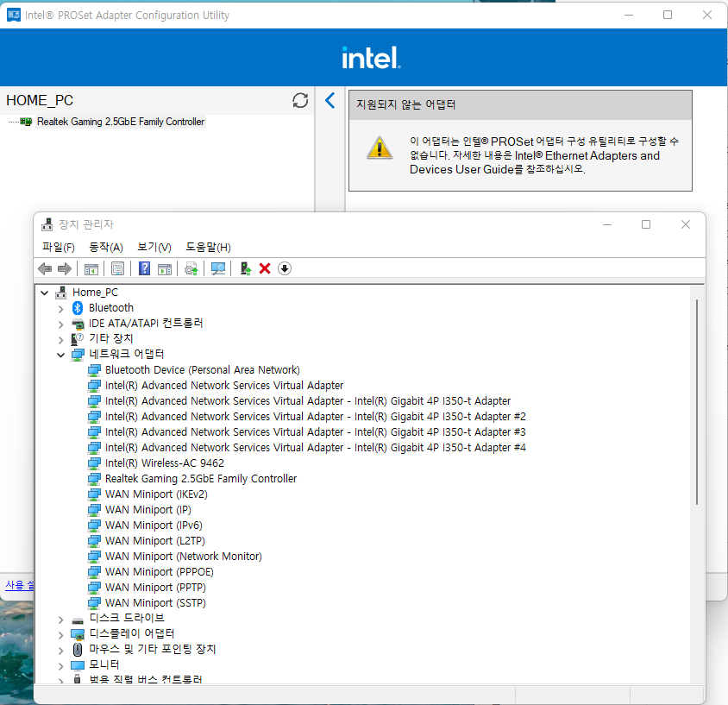Viewport: 728px width, 705px height.
Task: Select WAN Miniport (PPPOE)
Action: 160,572
